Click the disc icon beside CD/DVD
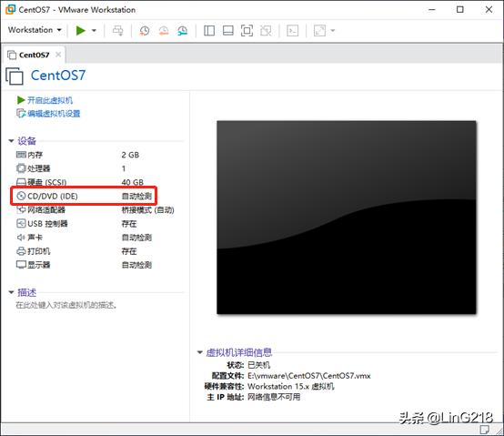Screen dimensions: 504x436 [x=21, y=196]
